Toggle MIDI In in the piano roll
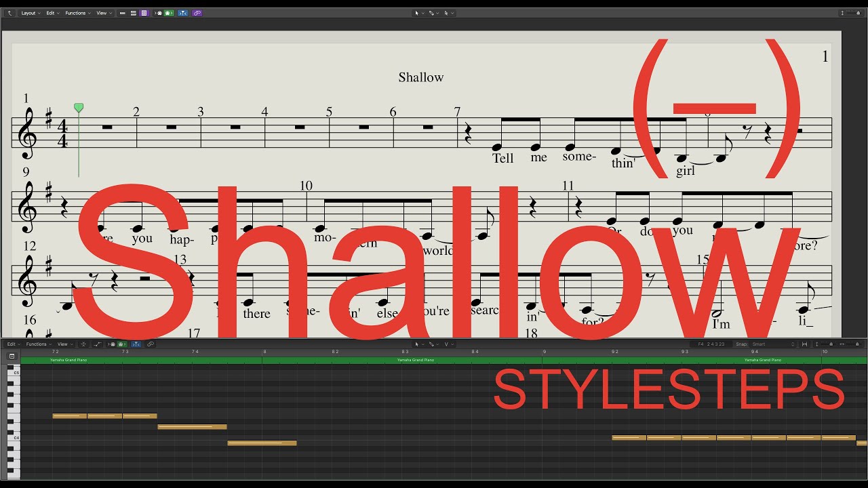868x488 pixels. point(113,344)
